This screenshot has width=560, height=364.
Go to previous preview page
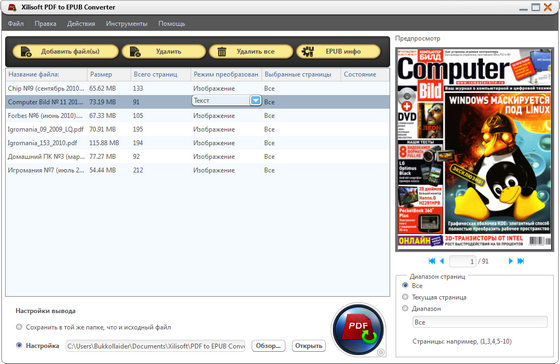tap(442, 261)
